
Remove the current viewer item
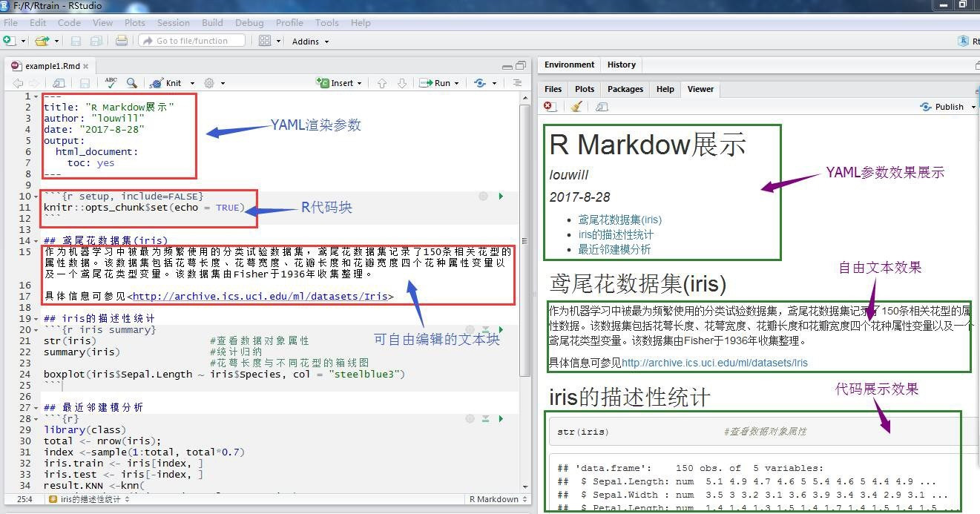(549, 107)
